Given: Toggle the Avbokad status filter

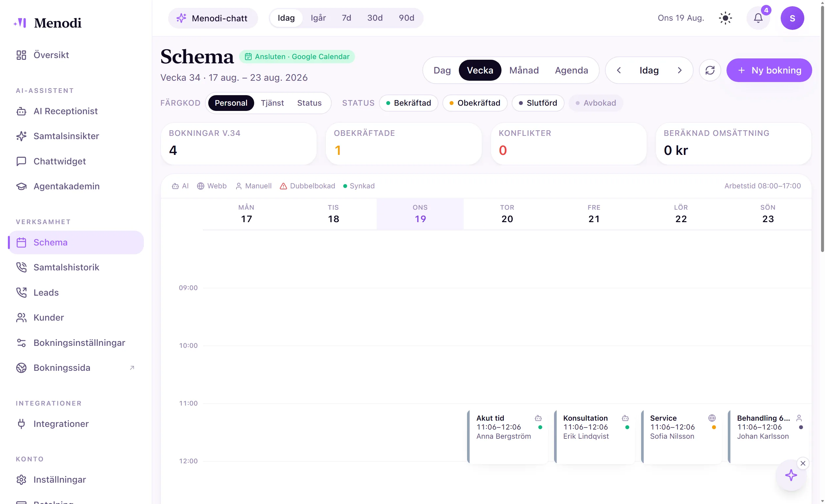Looking at the screenshot, I should 596,103.
